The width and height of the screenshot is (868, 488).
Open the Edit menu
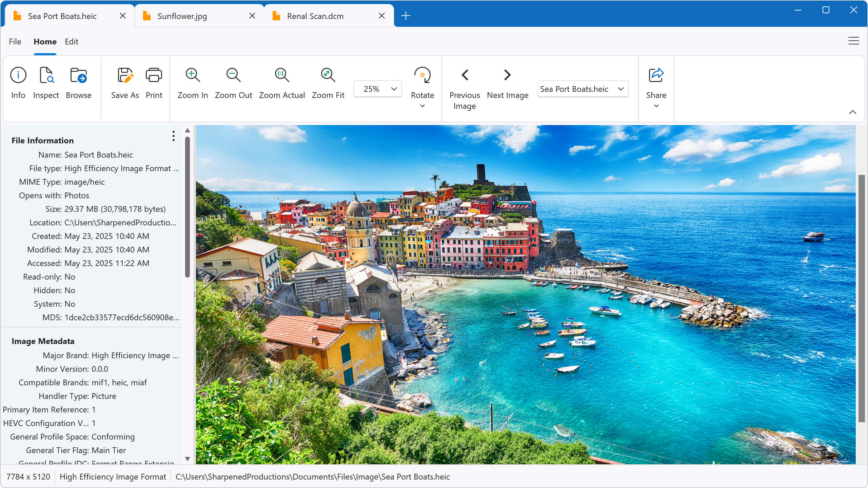pyautogui.click(x=71, y=41)
